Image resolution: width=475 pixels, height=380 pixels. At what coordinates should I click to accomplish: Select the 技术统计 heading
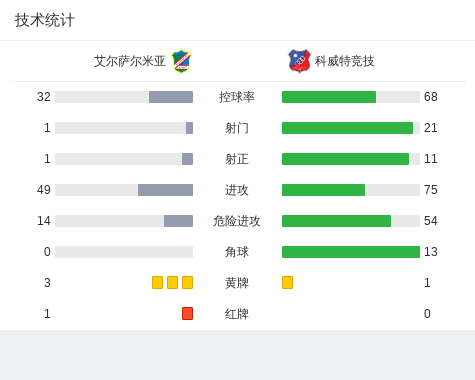point(45,20)
